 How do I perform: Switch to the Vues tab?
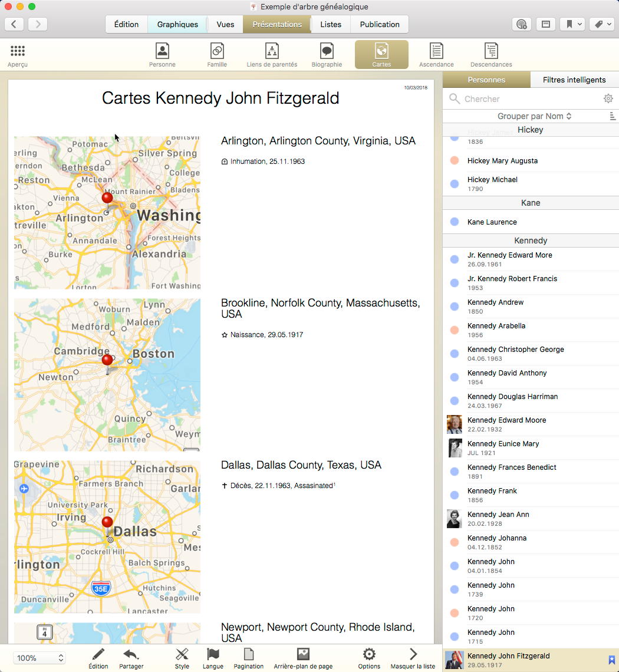[225, 24]
